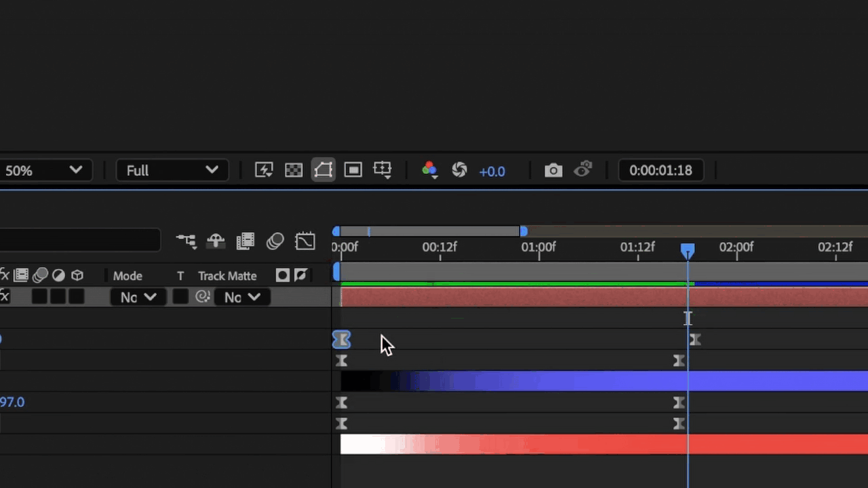Screen dimensions: 868x488
Task: Open the composition mini-flowchart icon
Action: pos(186,241)
